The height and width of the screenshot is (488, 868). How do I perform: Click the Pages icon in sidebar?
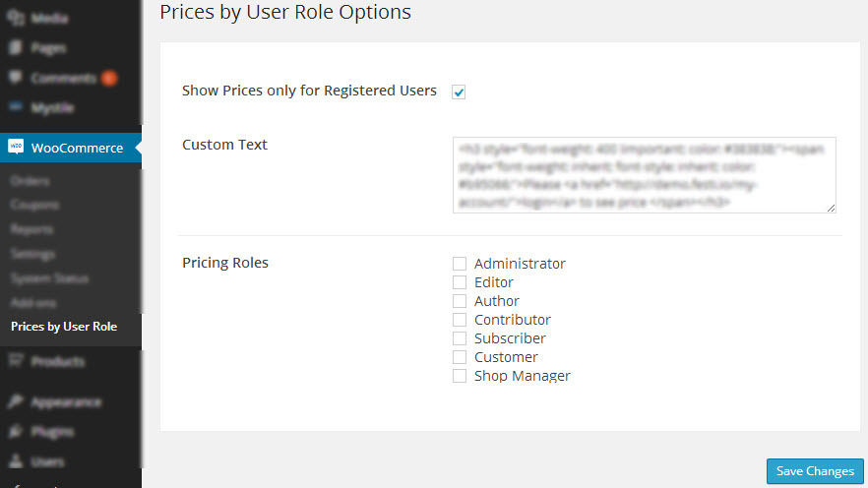[x=16, y=47]
